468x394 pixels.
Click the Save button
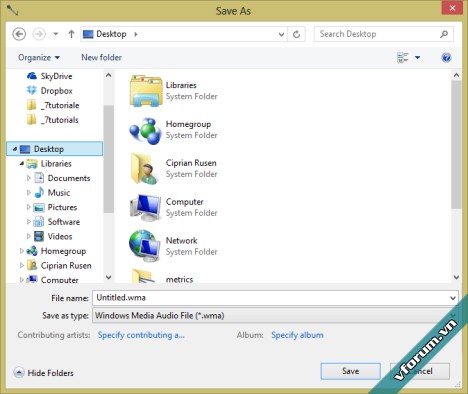(x=350, y=371)
